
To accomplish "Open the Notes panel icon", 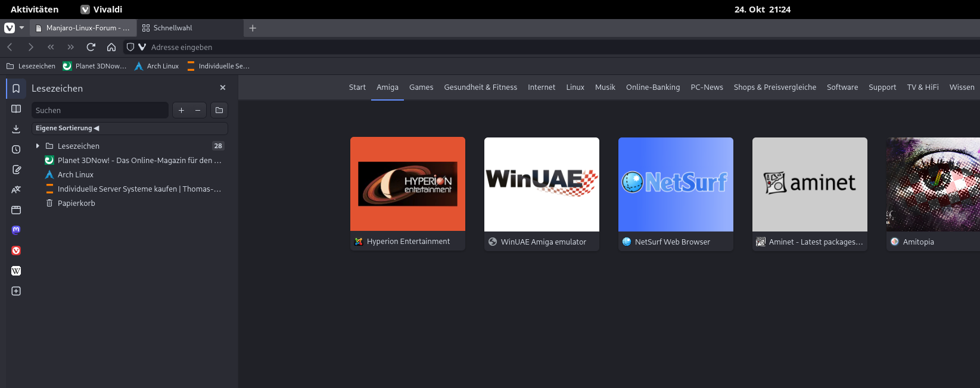I will pyautogui.click(x=16, y=170).
